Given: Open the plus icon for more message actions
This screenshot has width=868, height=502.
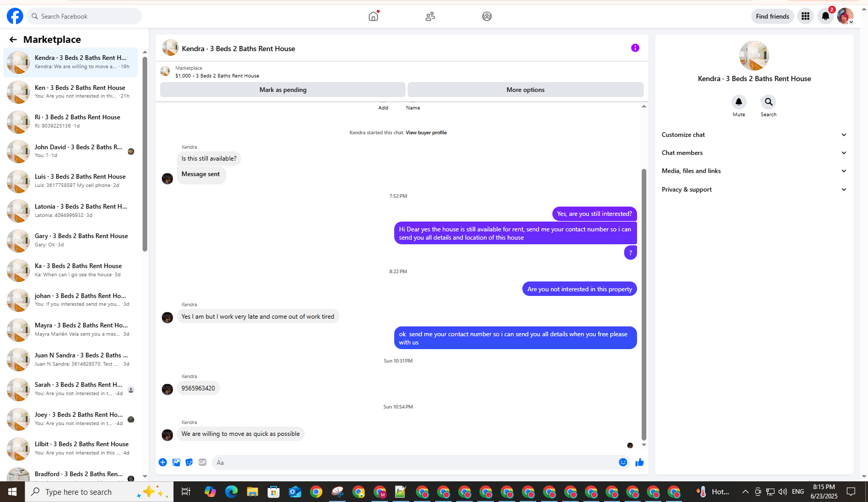Looking at the screenshot, I should pyautogui.click(x=163, y=462).
